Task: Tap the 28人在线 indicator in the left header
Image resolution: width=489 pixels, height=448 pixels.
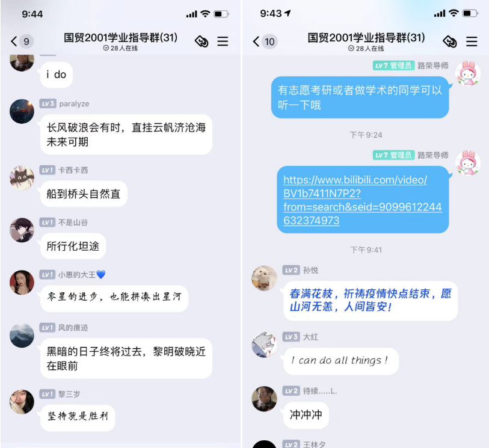Action: point(120,48)
